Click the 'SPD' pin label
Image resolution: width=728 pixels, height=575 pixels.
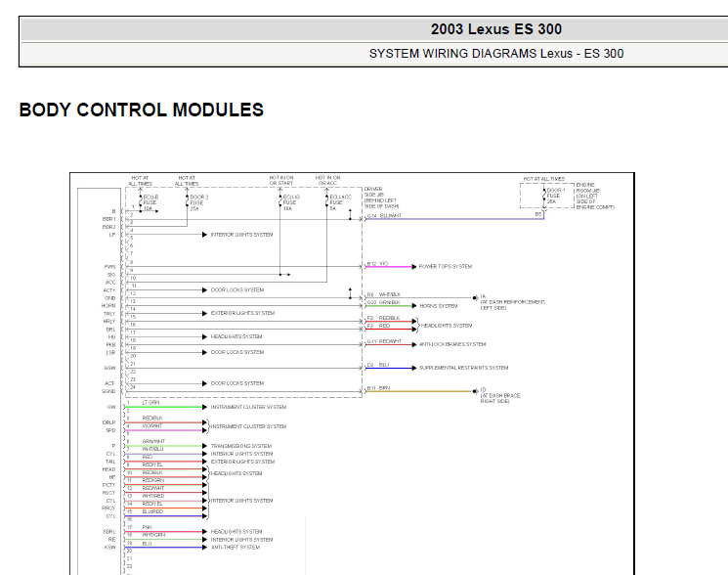pos(110,430)
